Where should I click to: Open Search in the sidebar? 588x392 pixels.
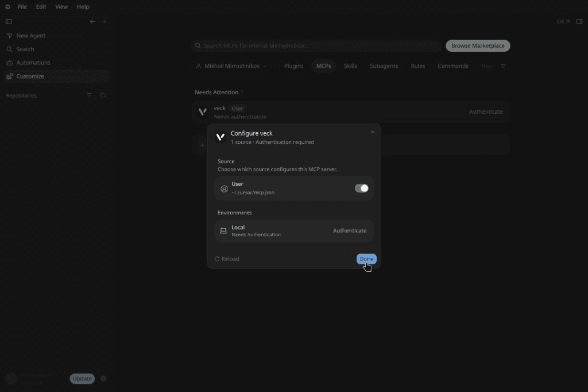(56, 49)
